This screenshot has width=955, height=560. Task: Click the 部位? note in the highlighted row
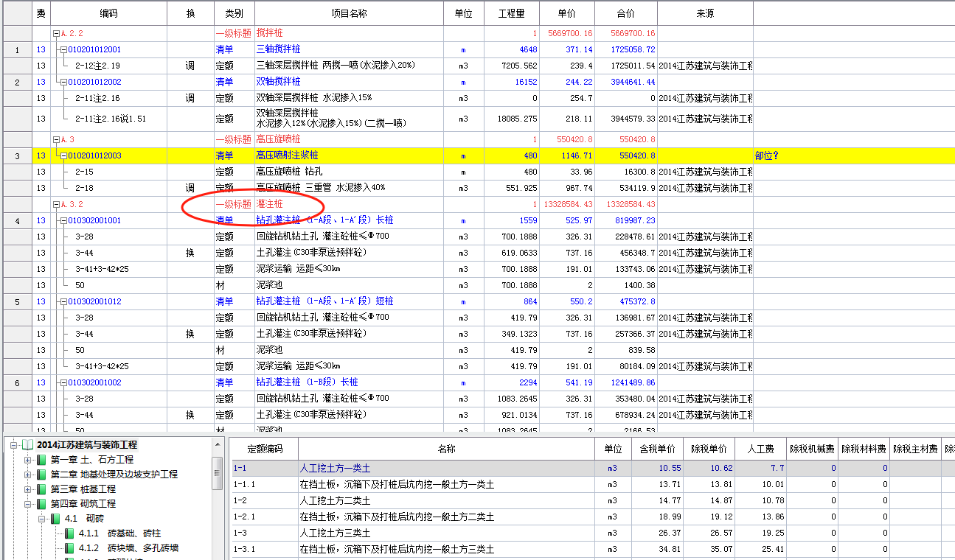(x=767, y=156)
